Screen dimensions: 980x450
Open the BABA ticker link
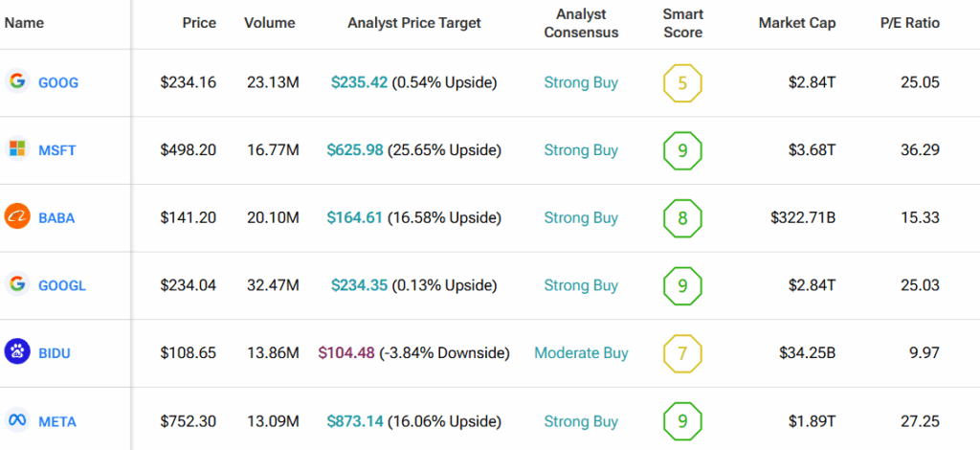point(56,218)
